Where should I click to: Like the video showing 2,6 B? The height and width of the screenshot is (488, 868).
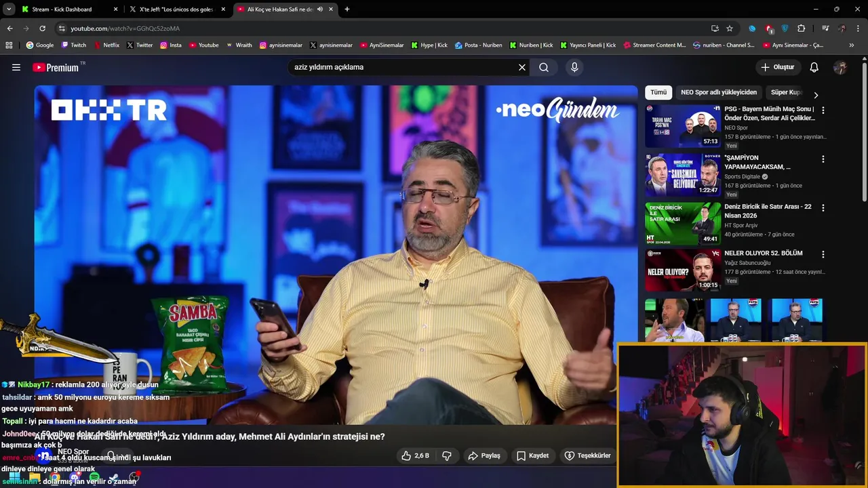click(x=415, y=455)
